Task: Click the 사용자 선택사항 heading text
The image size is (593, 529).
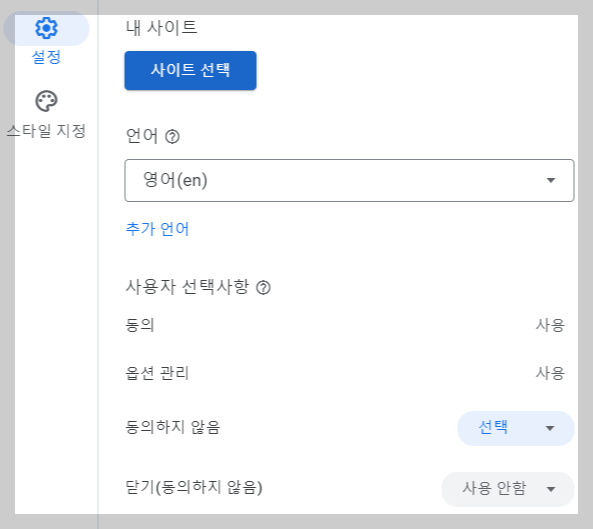Action: [187, 287]
